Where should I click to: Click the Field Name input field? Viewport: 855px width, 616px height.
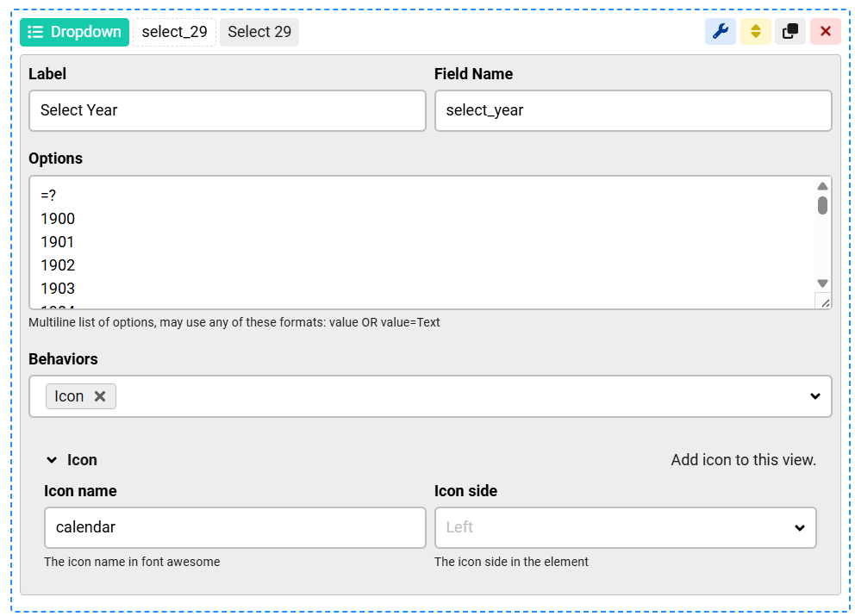click(x=633, y=110)
